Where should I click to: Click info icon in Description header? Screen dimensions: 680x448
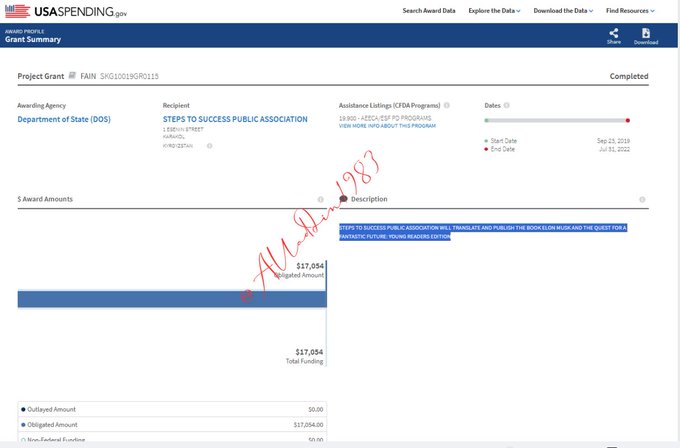(x=642, y=199)
